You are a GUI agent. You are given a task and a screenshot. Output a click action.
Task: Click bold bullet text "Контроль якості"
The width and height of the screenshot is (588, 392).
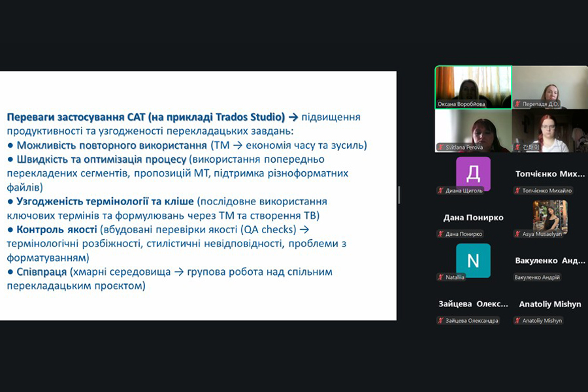point(57,229)
